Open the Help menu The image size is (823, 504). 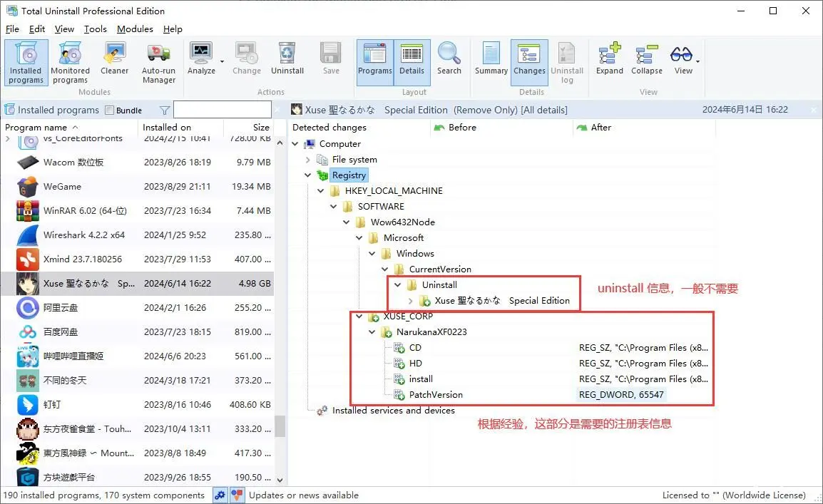point(173,29)
